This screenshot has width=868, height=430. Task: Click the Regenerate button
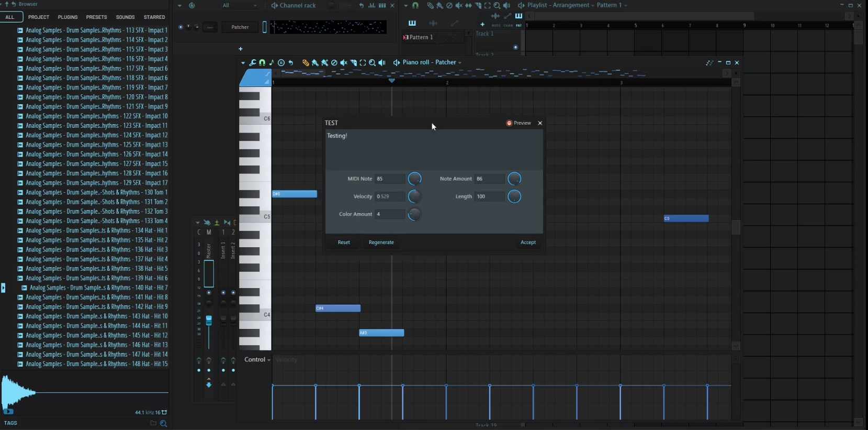pos(381,242)
